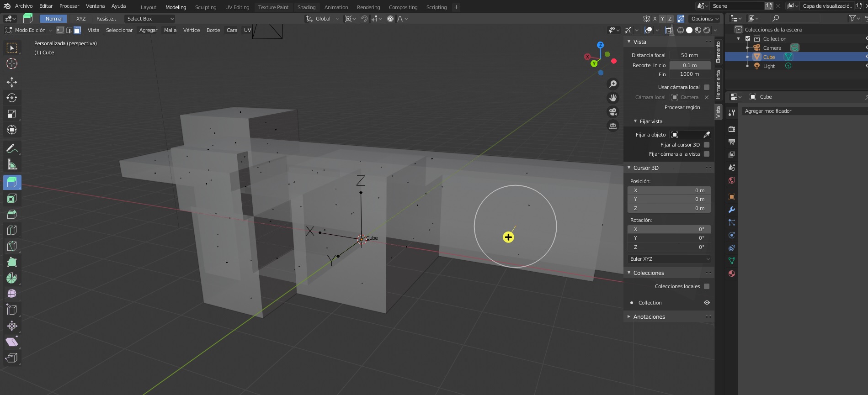868x395 pixels.
Task: Enable Edge select mode
Action: (69, 30)
